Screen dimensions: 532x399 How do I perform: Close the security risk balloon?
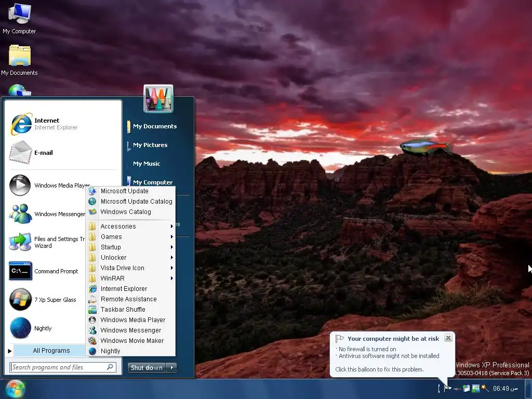click(x=448, y=338)
